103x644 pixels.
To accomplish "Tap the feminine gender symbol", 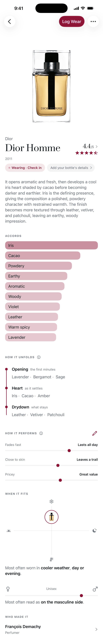I will point(8,589).
